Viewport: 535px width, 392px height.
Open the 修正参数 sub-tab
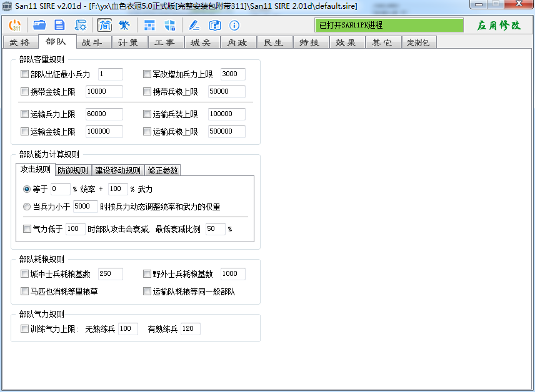[162, 170]
